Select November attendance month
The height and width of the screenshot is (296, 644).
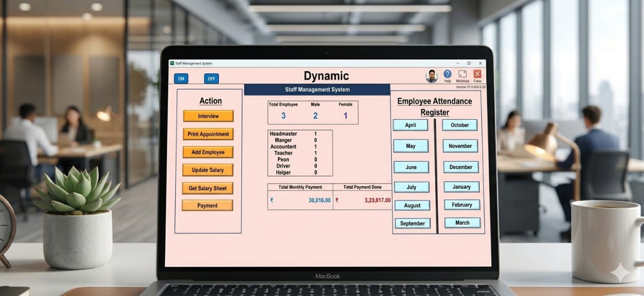tap(460, 146)
